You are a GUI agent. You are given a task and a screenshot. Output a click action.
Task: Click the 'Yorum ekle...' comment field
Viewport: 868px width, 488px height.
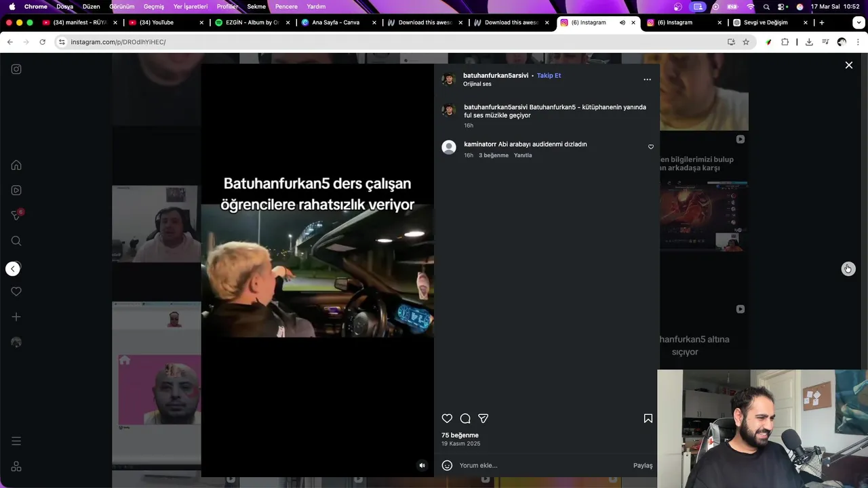click(x=542, y=466)
